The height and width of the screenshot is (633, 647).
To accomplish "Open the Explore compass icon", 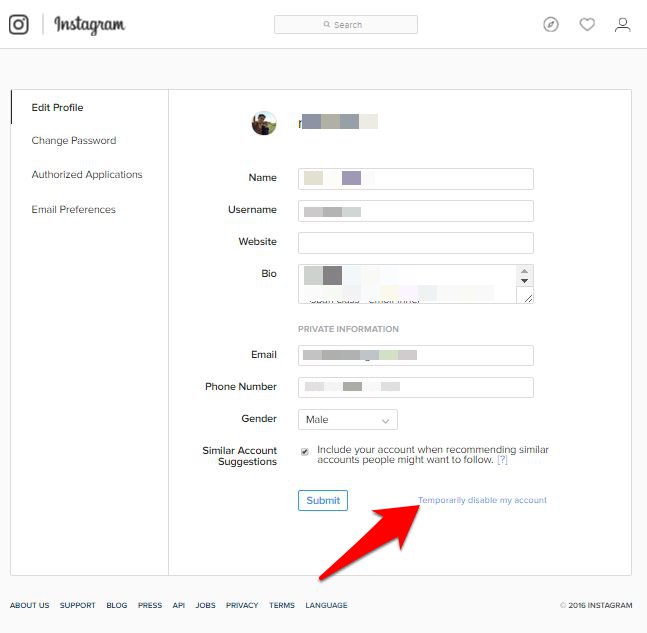I will (551, 24).
